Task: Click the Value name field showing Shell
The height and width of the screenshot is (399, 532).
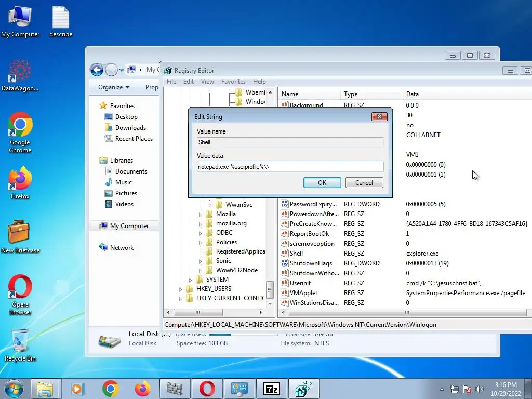Action: (x=290, y=142)
